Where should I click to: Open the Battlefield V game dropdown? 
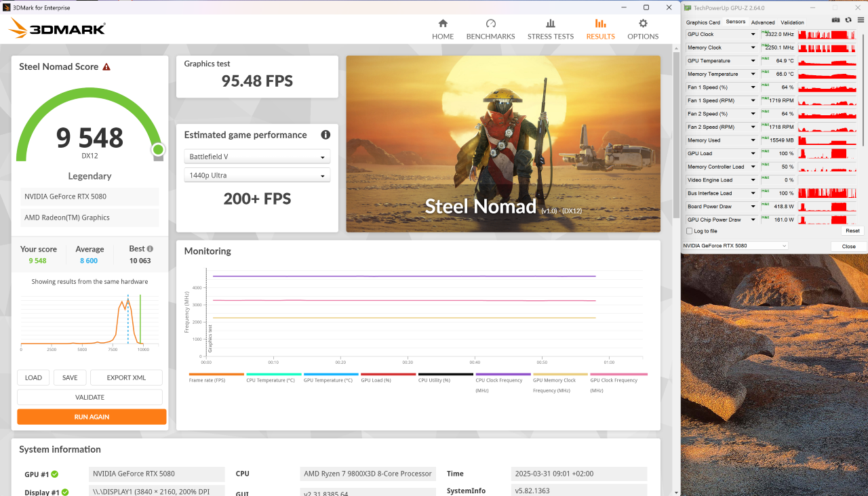tap(257, 157)
